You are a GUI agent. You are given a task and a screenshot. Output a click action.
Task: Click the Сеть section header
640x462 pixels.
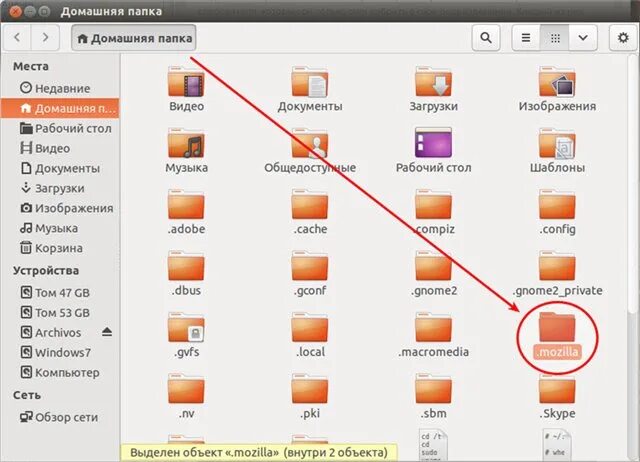[27, 395]
